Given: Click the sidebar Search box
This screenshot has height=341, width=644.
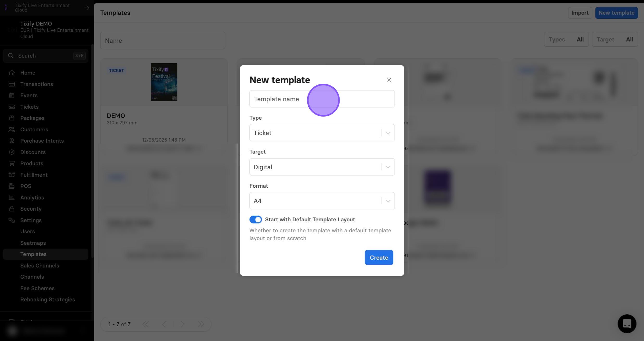Looking at the screenshot, I should coord(46,56).
